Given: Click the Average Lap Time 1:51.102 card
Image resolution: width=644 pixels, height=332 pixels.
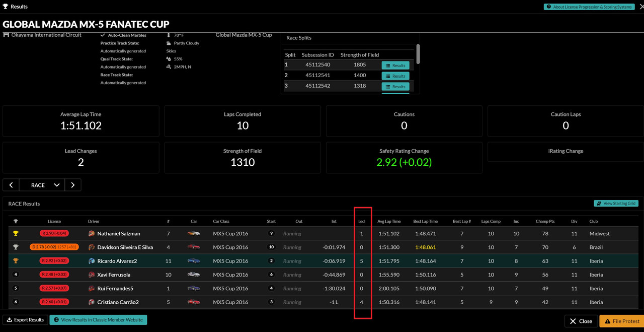Looking at the screenshot, I should point(80,121).
